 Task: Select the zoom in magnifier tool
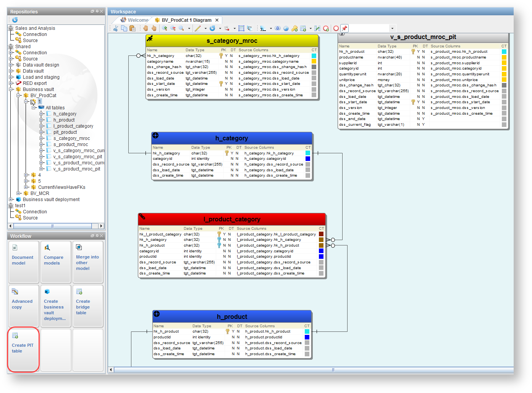(165, 28)
